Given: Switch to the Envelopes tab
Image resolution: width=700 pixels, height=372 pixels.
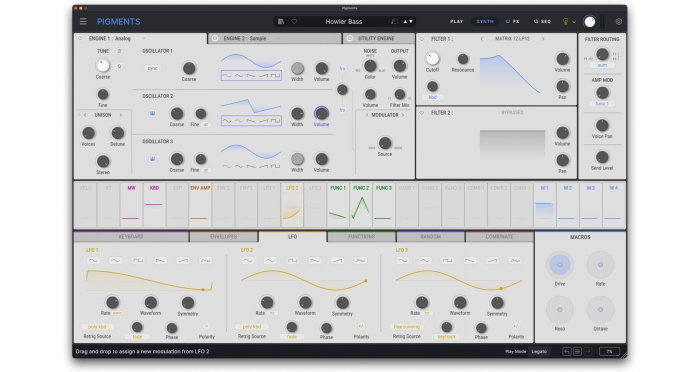Looking at the screenshot, I should [223, 237].
